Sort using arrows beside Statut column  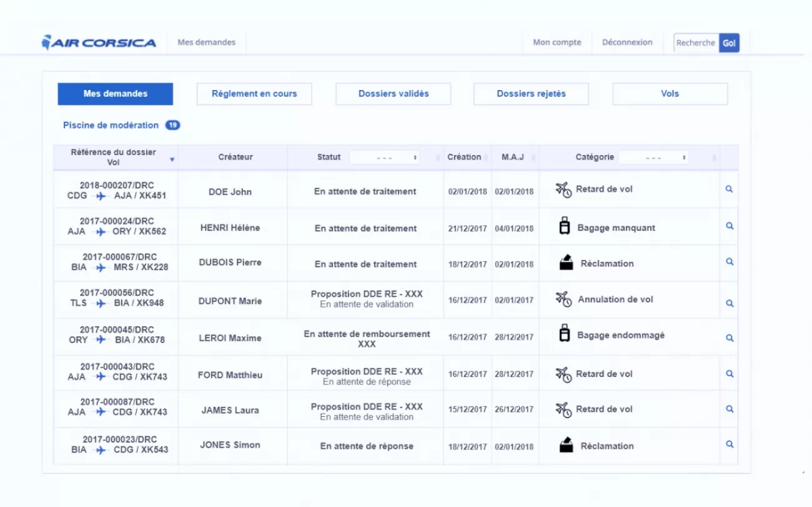pos(437,158)
